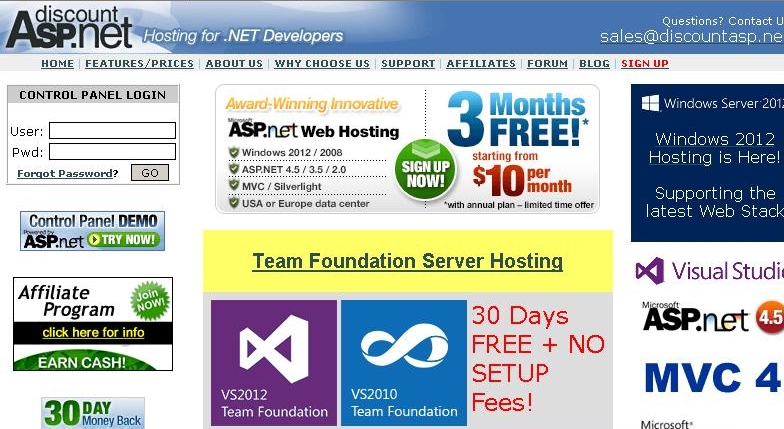Click the MVC 4 logo
Image resolution: width=784 pixels, height=429 pixels.
[712, 378]
